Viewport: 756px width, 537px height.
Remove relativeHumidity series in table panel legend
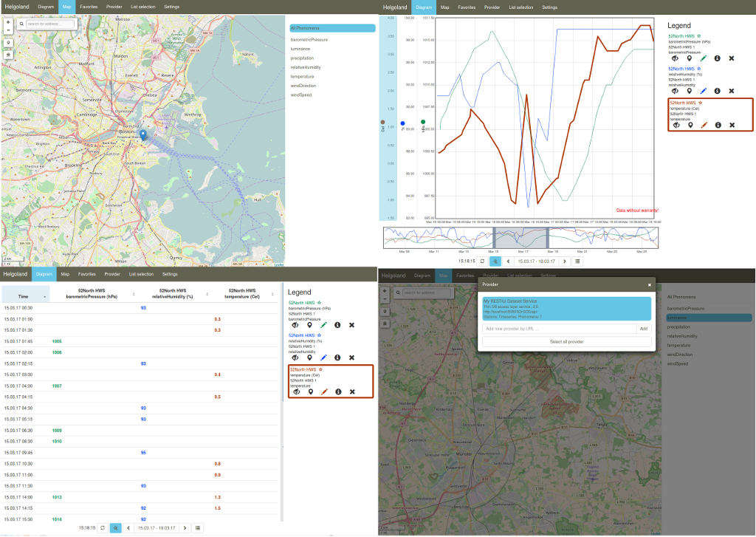[351, 358]
